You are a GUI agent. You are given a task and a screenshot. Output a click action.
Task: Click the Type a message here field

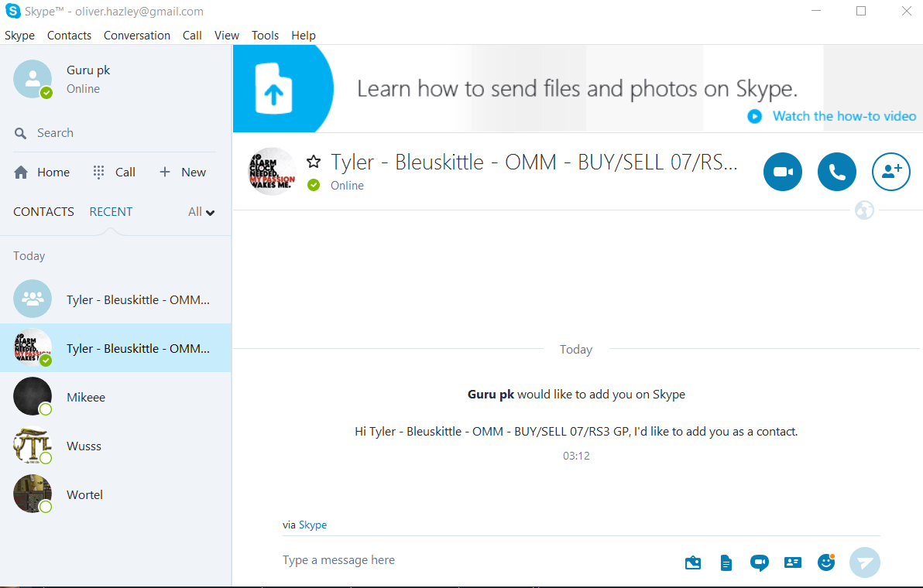point(465,560)
